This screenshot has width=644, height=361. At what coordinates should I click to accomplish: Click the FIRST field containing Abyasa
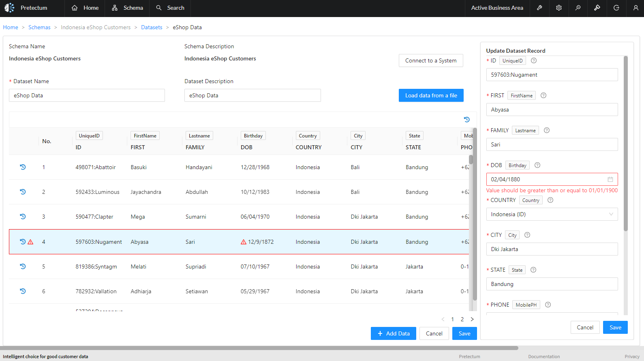[552, 110]
